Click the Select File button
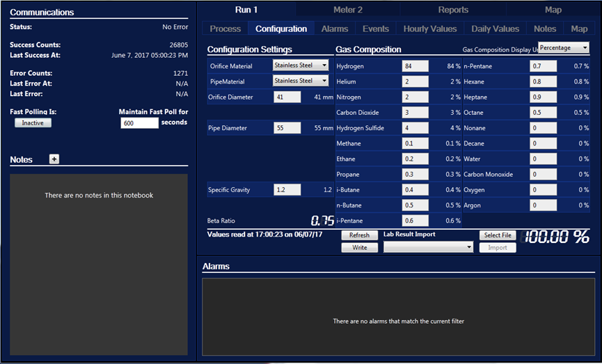This screenshot has height=364, width=602. tap(498, 235)
